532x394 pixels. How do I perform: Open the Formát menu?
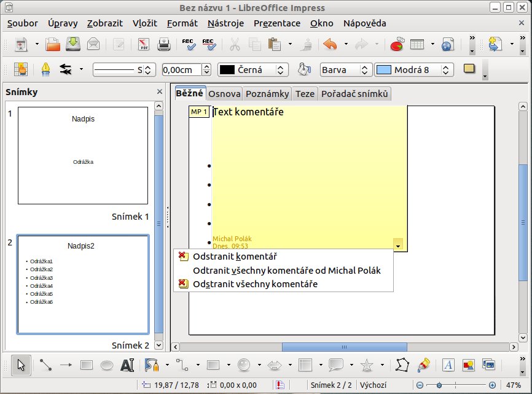pyautogui.click(x=182, y=23)
